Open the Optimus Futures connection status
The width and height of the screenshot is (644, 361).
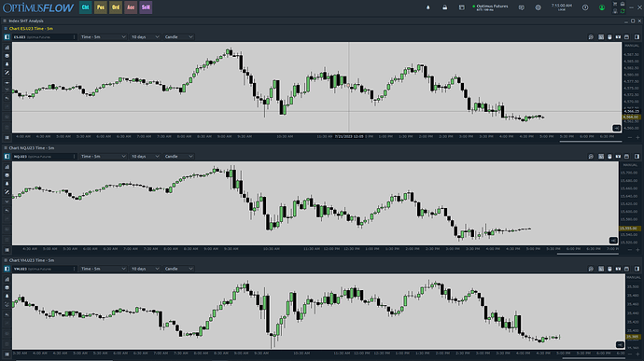pyautogui.click(x=490, y=7)
